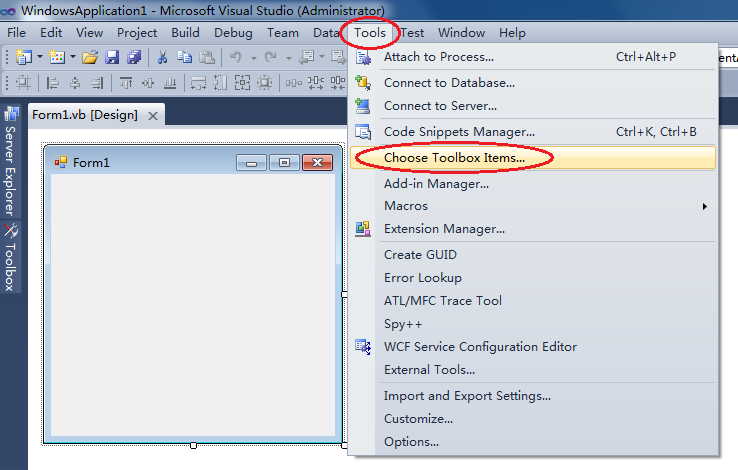Choose the Choose Toolbox Items entry
This screenshot has width=738, height=470.
click(533, 158)
